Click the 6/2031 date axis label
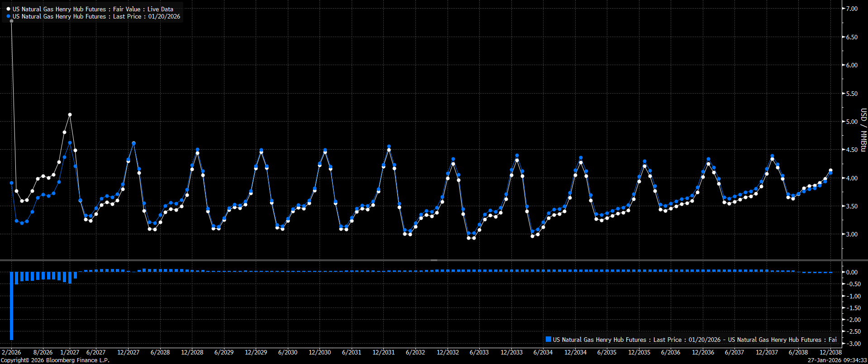The height and width of the screenshot is (364, 868). pyautogui.click(x=352, y=352)
